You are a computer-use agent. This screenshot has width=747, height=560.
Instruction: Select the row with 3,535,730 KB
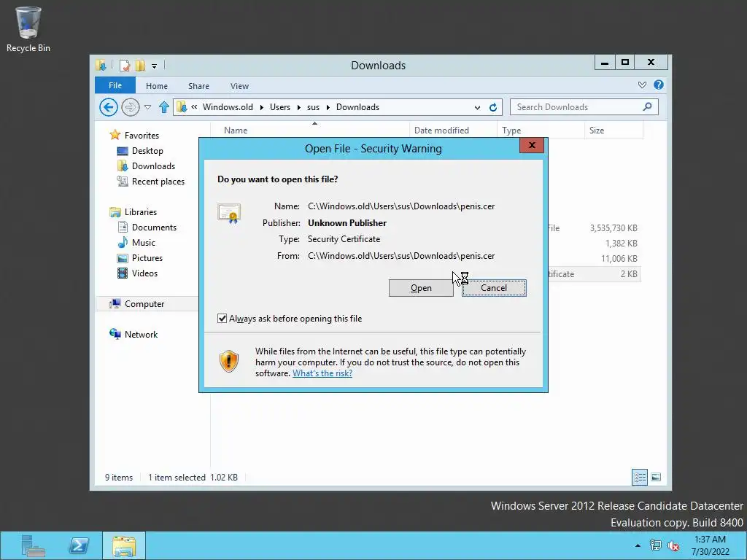click(594, 228)
